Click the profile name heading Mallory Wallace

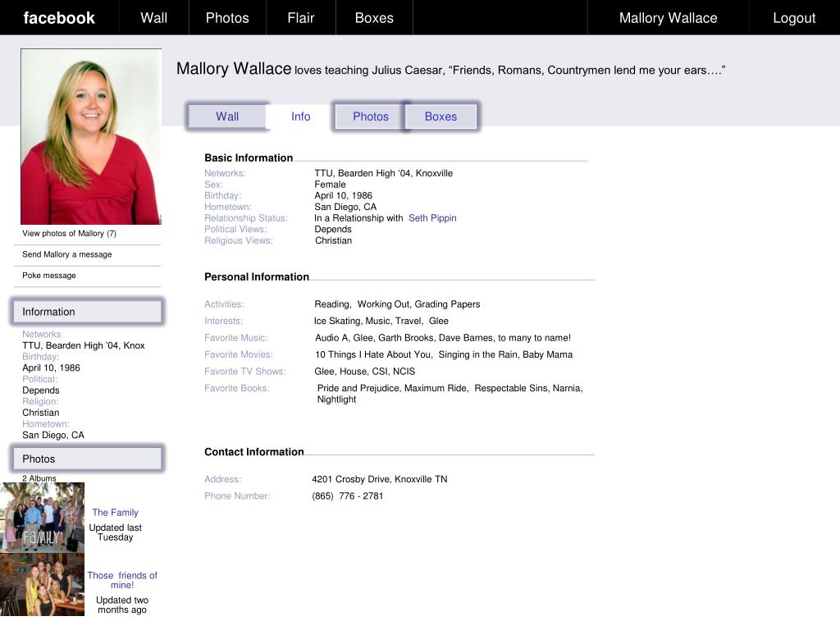click(234, 69)
